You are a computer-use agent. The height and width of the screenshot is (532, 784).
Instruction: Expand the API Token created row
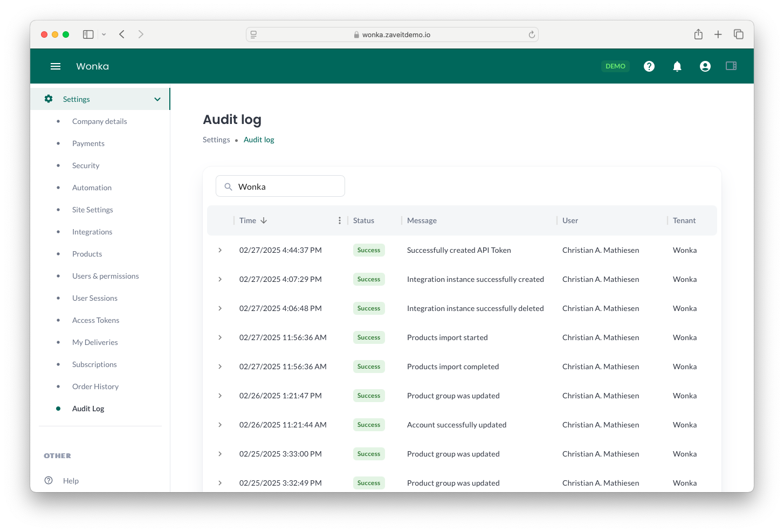coord(220,250)
